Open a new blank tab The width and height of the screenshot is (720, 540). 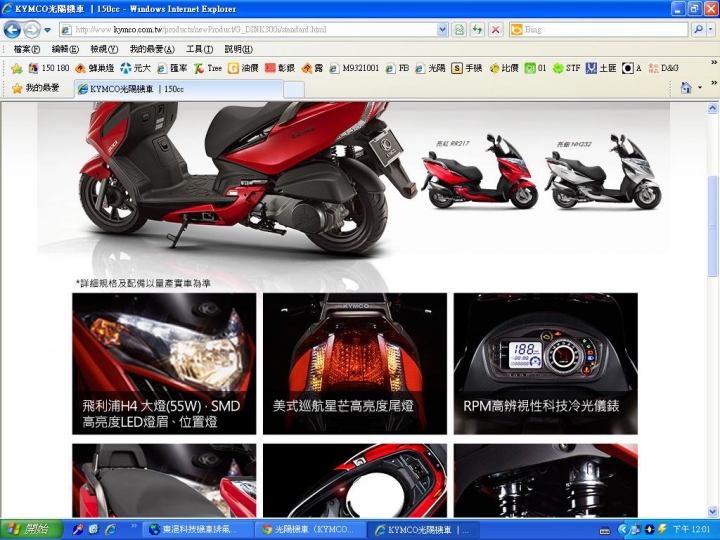294,90
